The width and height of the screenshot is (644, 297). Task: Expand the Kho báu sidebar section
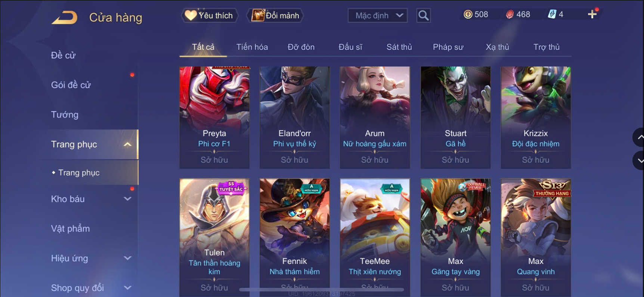click(127, 199)
